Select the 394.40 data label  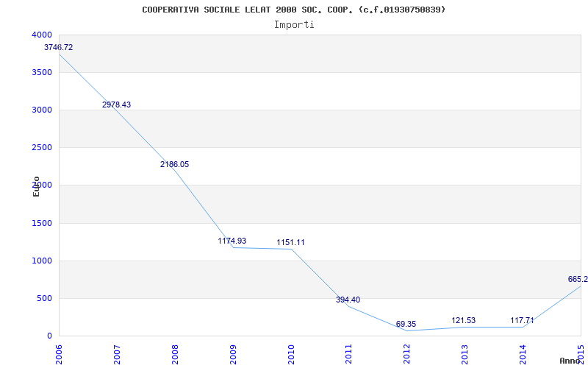point(348,300)
